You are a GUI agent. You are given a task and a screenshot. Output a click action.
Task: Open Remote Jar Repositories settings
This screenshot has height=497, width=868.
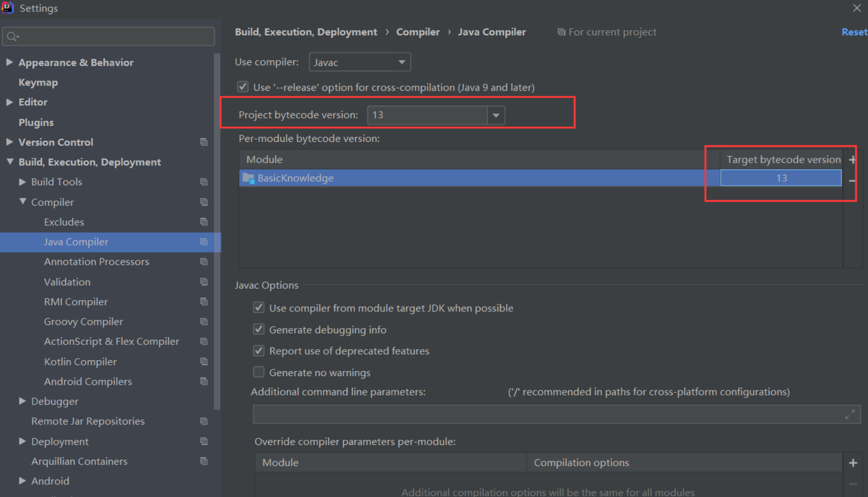coord(88,421)
